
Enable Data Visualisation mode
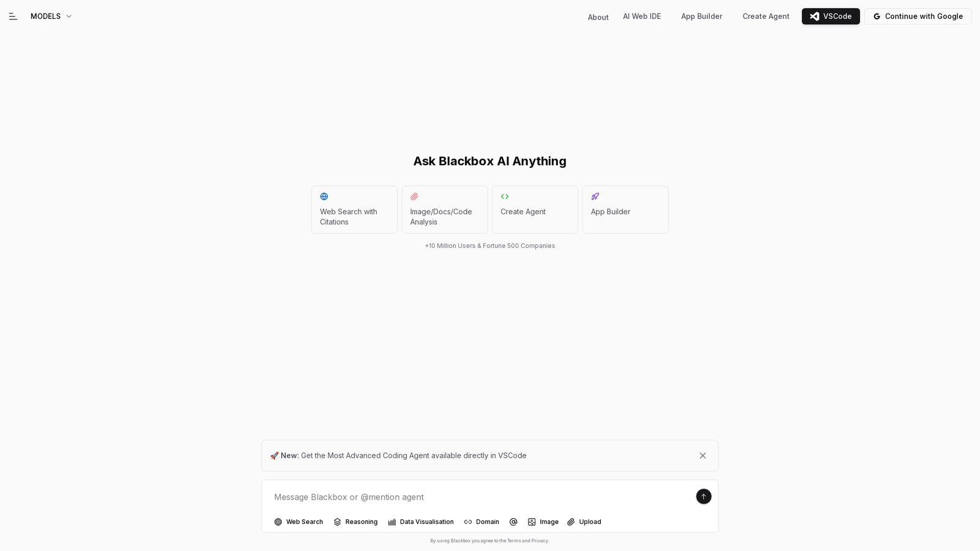click(421, 522)
